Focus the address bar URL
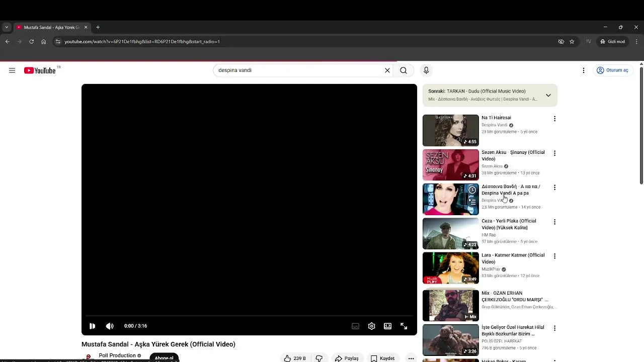Screen dimensions: 644x362 coord(142,42)
